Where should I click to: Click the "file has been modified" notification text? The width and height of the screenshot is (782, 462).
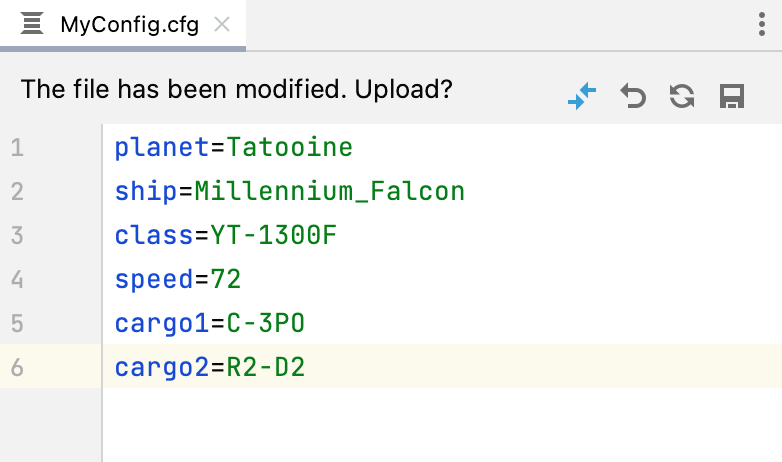[236, 89]
